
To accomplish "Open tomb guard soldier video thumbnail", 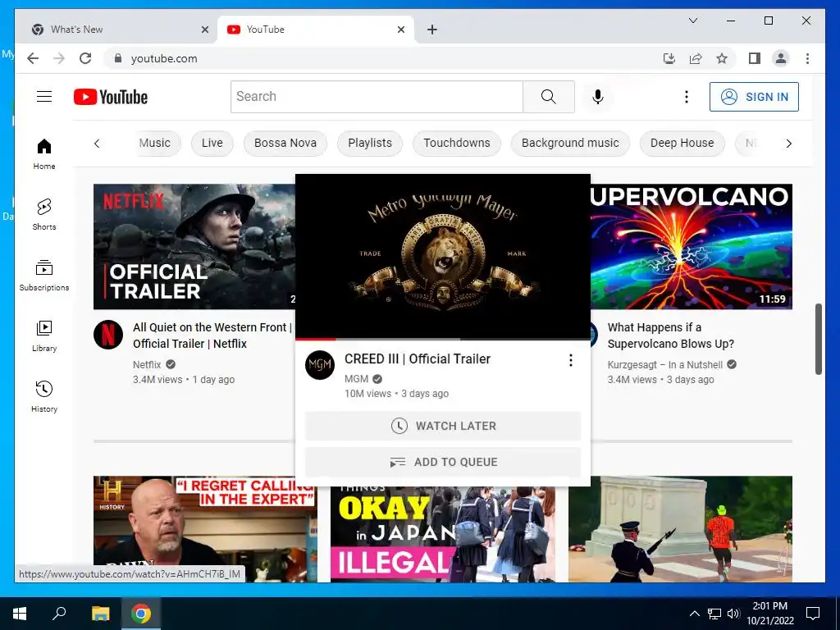I will (680, 529).
